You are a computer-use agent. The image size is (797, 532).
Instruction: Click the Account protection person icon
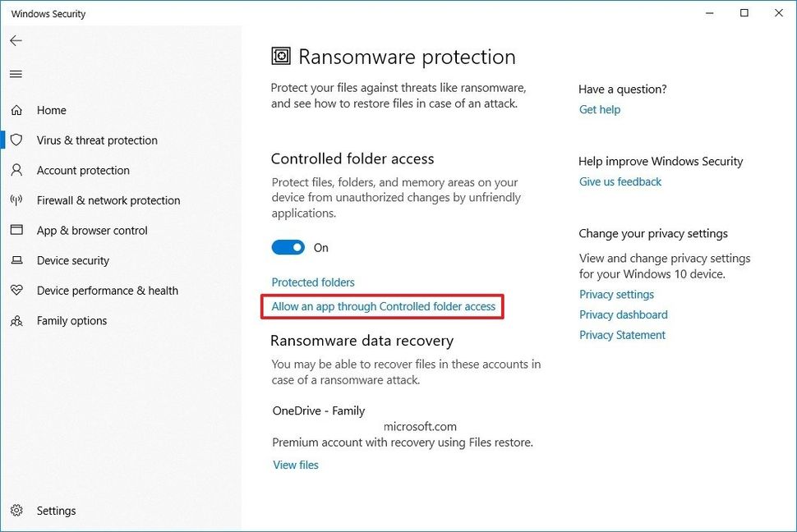pyautogui.click(x=17, y=170)
